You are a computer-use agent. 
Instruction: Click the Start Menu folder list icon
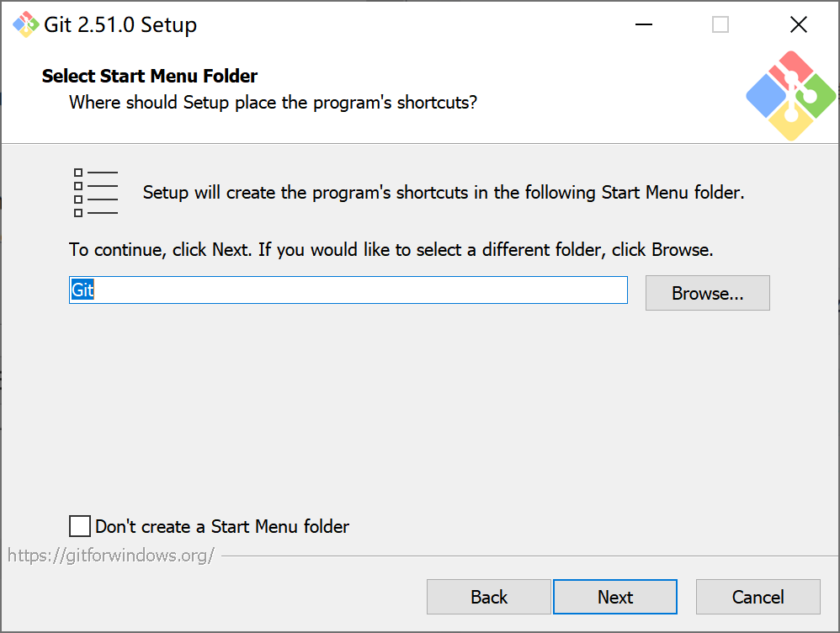(x=95, y=192)
